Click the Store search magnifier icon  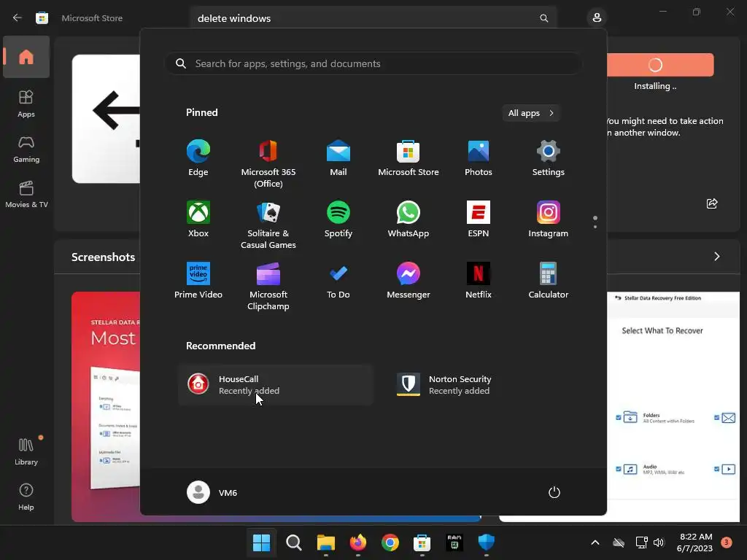click(x=544, y=18)
